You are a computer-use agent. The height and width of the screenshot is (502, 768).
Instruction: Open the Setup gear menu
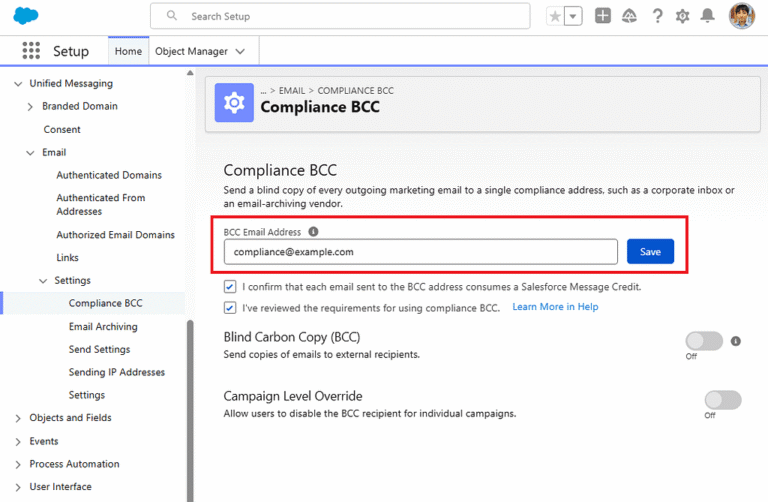682,16
